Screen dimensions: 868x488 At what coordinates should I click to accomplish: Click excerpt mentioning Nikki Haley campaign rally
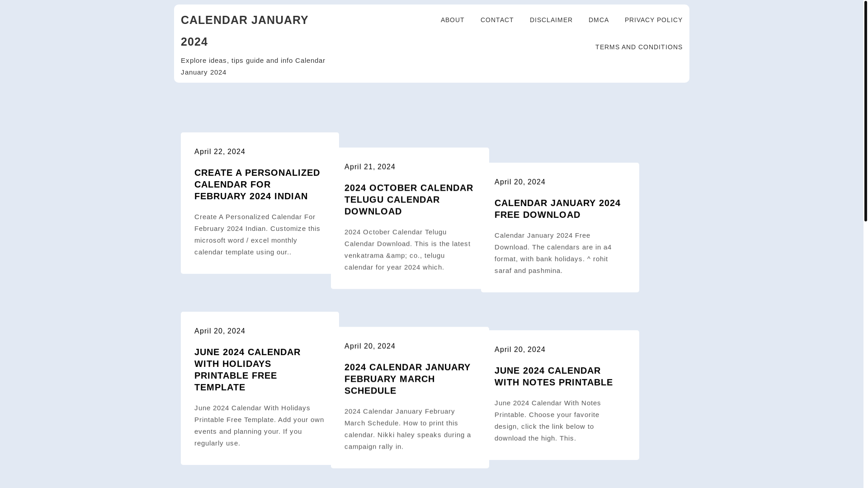click(x=408, y=429)
